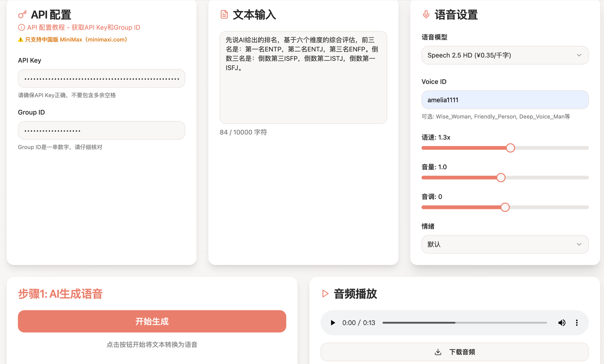The height and width of the screenshot is (364, 604).
Task: Click the play triangle icon beside 音频播放
Action: pos(325,293)
